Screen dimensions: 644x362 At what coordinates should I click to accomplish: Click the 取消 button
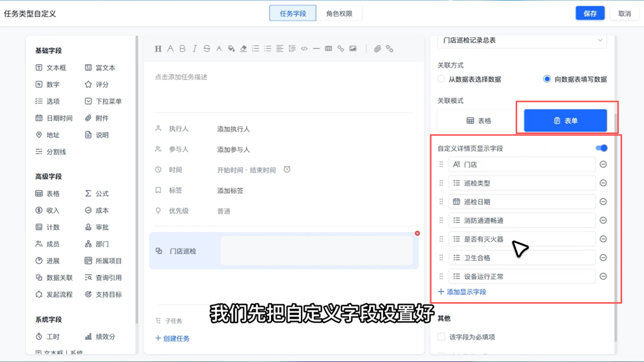point(625,14)
